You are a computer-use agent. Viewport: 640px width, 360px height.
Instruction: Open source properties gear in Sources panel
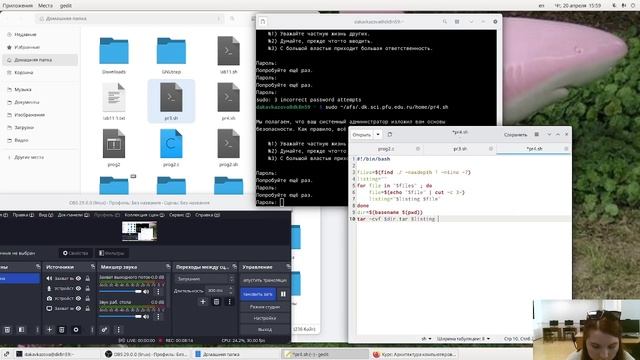click(x=76, y=329)
